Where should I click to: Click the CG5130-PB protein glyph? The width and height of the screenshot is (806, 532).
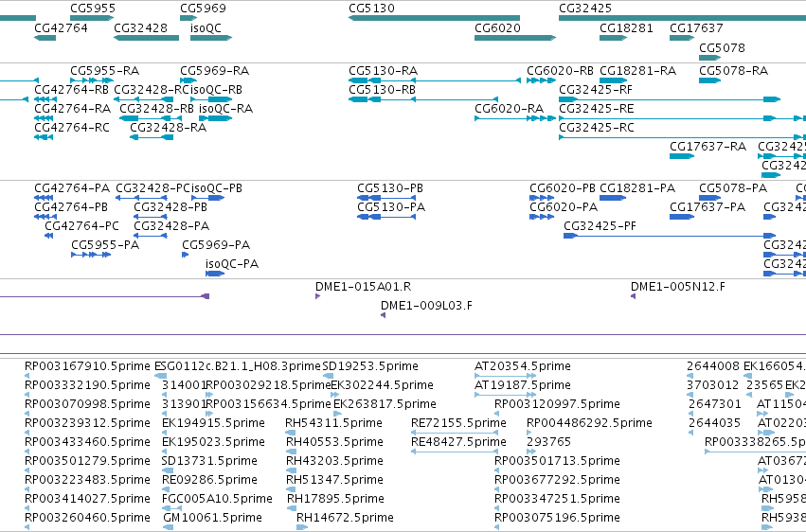pos(386,198)
